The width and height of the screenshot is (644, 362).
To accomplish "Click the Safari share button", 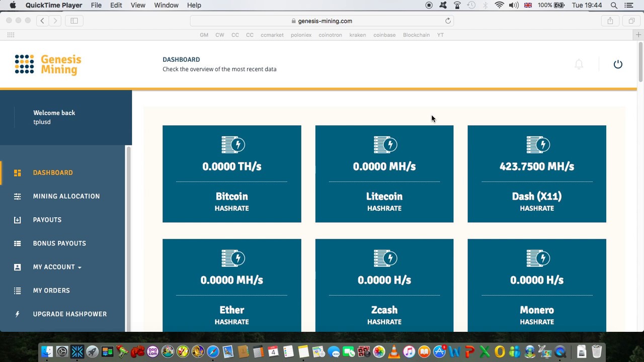I will click(610, 21).
